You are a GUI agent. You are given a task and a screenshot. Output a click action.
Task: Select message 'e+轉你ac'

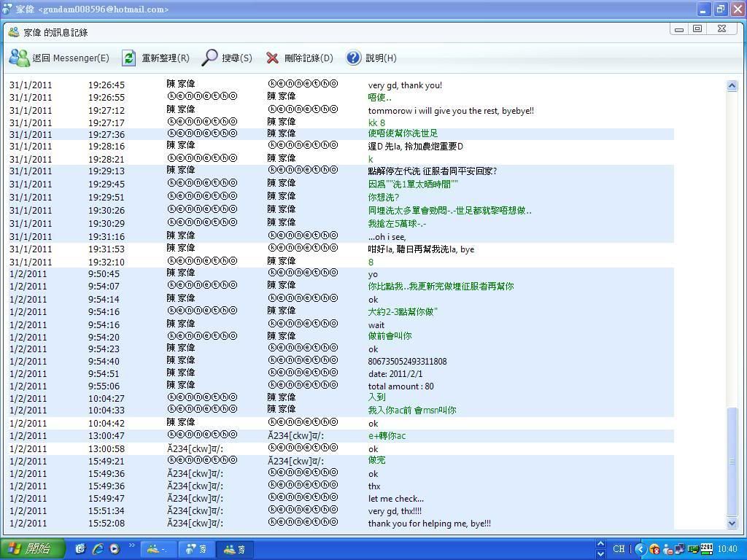(387, 436)
